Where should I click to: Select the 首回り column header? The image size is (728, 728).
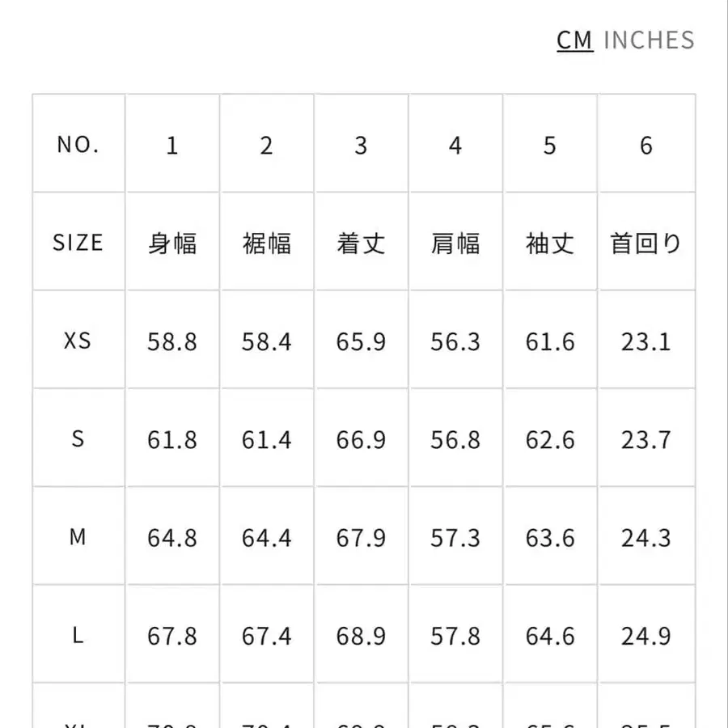click(x=645, y=243)
